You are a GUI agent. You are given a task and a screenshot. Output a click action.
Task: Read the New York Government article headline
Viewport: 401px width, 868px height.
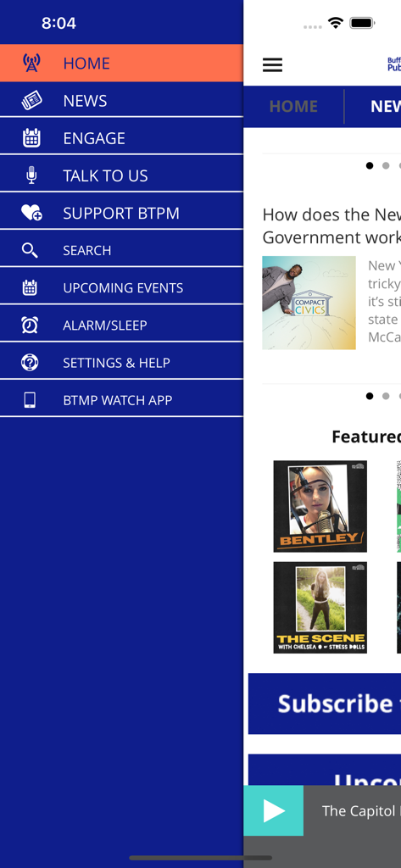tap(331, 225)
